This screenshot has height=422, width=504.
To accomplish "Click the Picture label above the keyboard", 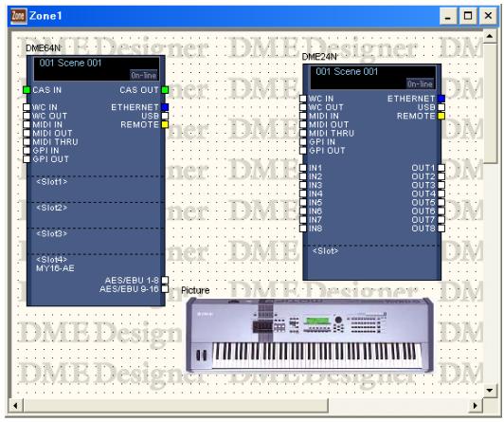I will point(195,290).
